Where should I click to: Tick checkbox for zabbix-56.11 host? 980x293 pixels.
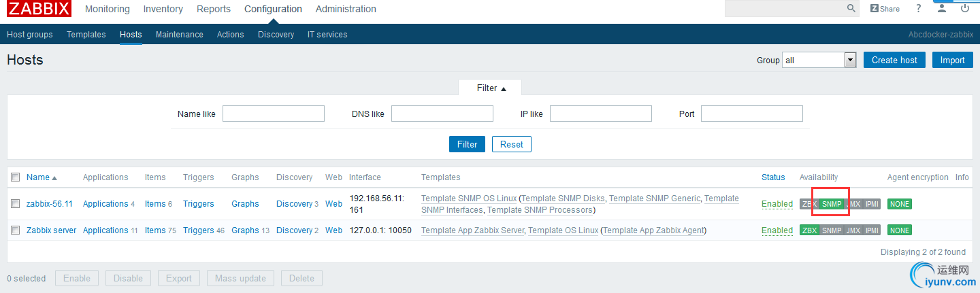point(16,204)
